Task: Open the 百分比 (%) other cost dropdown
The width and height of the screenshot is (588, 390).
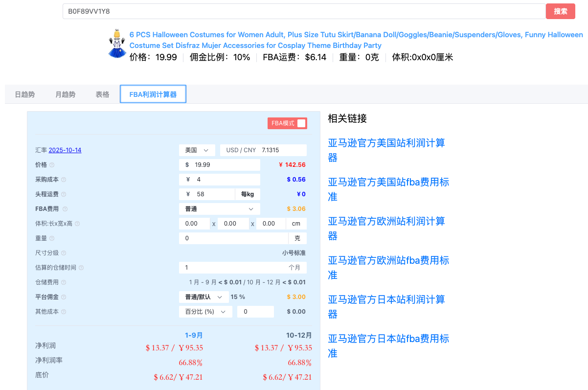Action: click(205, 312)
